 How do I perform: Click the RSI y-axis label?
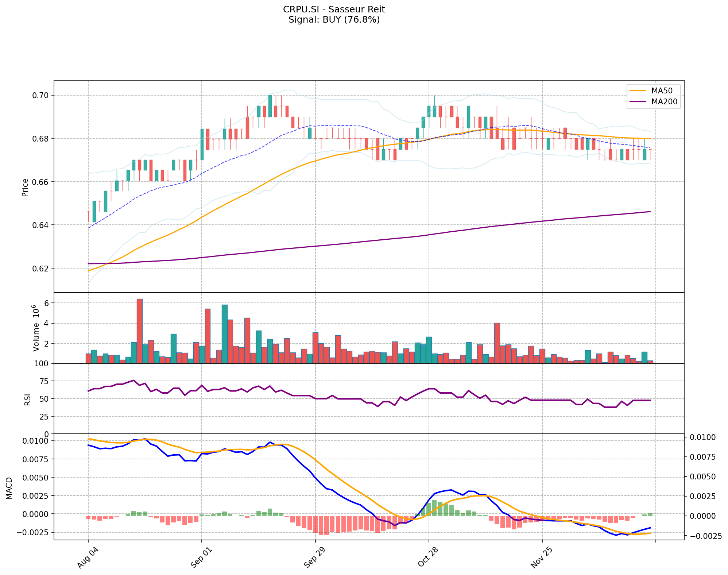point(28,400)
